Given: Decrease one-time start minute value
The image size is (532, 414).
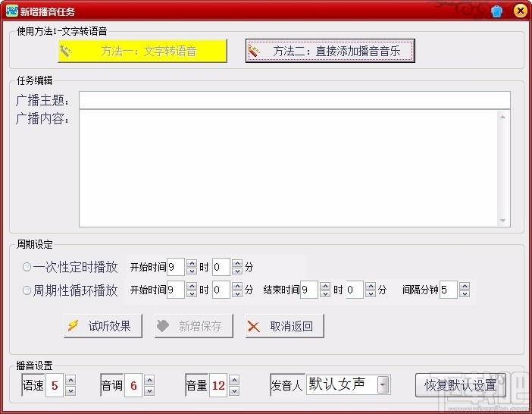Looking at the screenshot, I should tap(237, 271).
